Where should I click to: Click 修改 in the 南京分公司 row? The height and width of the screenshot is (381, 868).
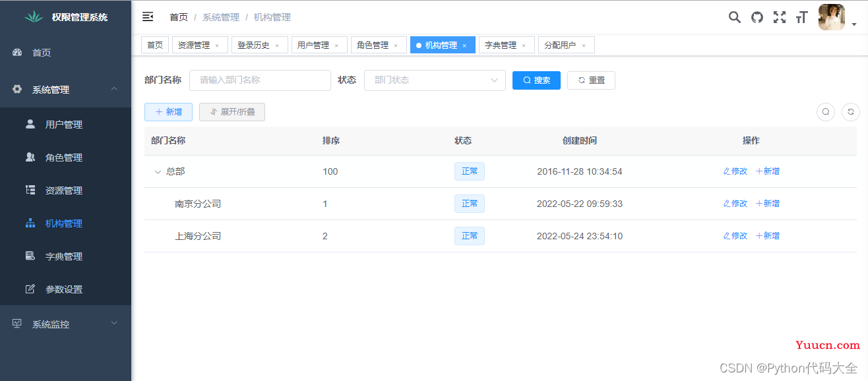pyautogui.click(x=735, y=204)
